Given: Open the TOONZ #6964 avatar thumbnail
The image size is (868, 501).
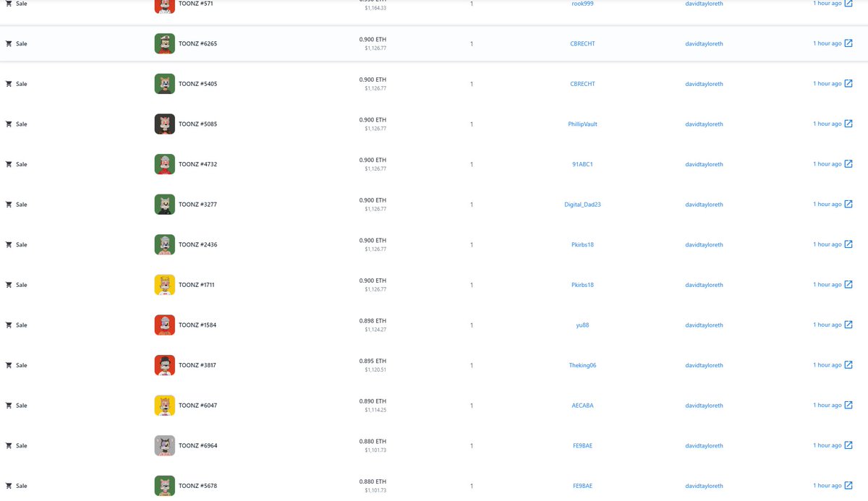Looking at the screenshot, I should click(165, 445).
